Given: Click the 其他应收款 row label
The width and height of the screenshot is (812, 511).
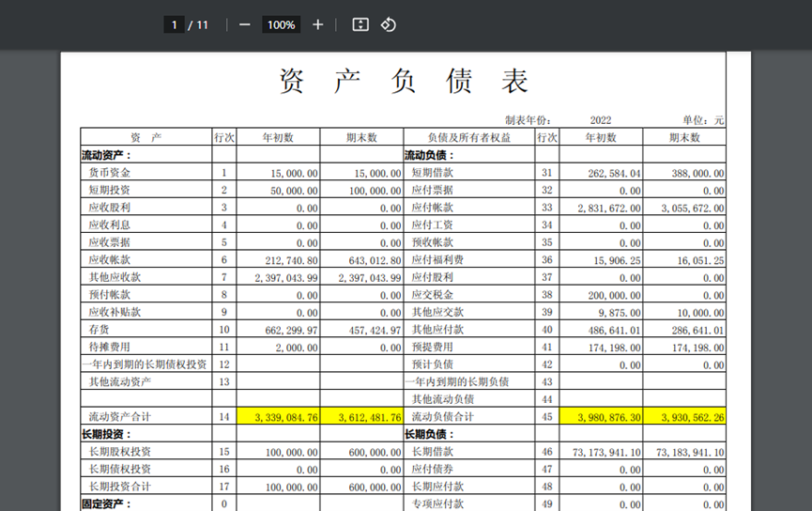Looking at the screenshot, I should [x=115, y=277].
